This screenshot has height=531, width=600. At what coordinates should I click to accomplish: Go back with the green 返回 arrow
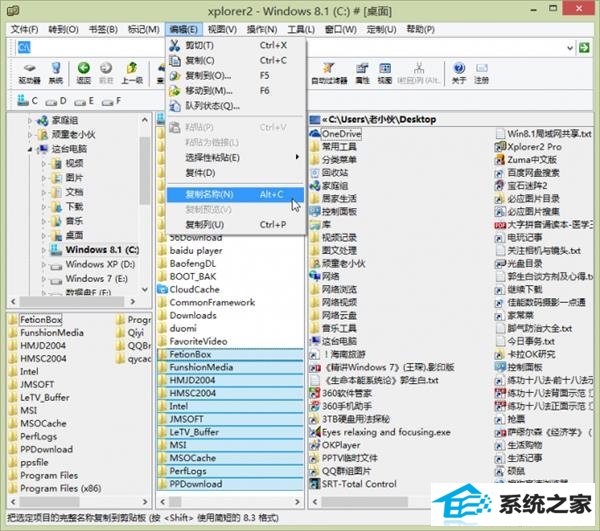tap(83, 73)
